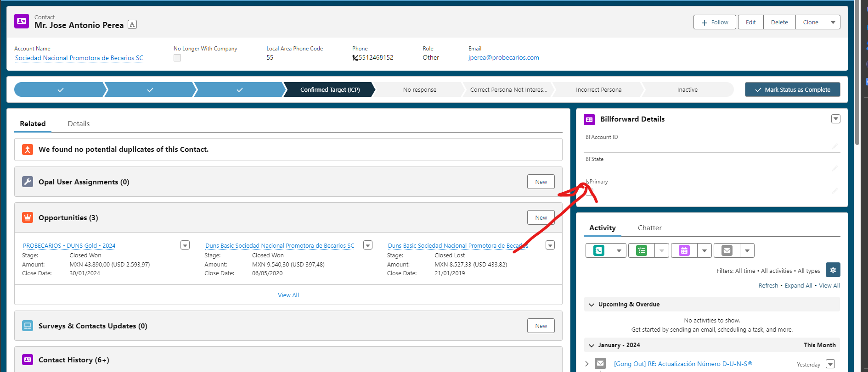The width and height of the screenshot is (868, 372).
Task: Switch to the Chatter tab
Action: (650, 228)
